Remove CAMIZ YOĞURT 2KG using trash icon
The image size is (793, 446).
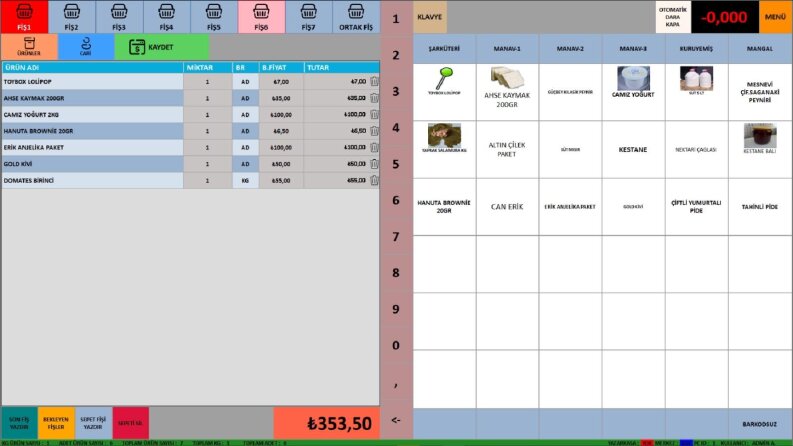tap(374, 115)
